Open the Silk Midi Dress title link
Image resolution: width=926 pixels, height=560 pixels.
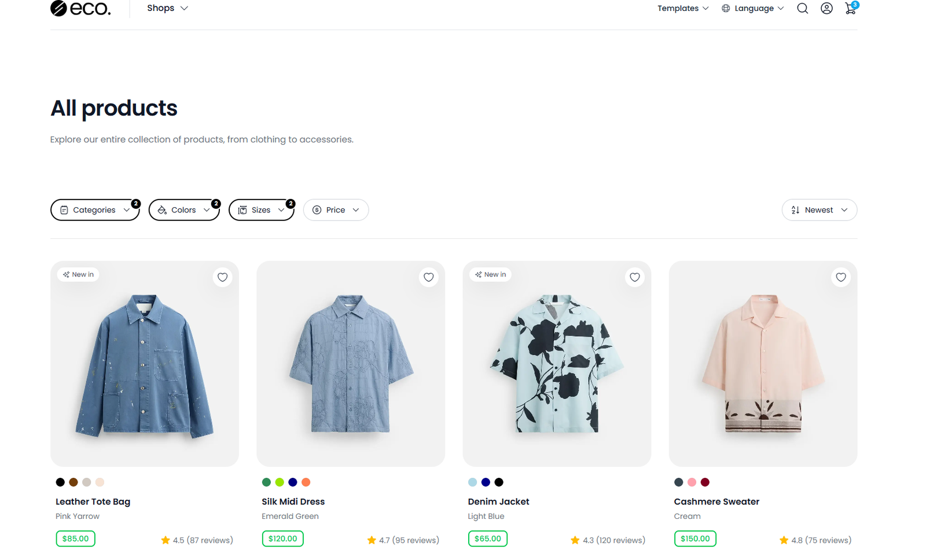tap(293, 502)
